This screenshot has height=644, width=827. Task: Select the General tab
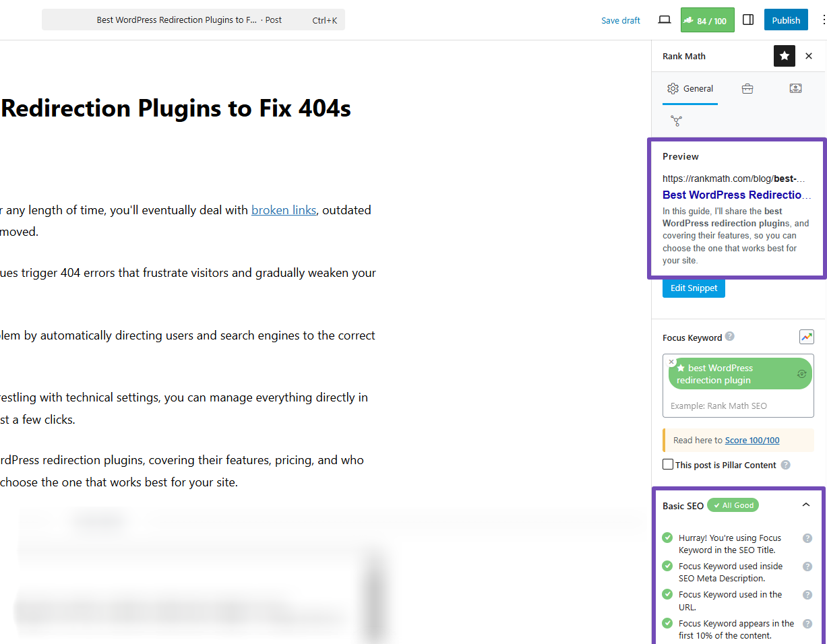click(x=690, y=89)
